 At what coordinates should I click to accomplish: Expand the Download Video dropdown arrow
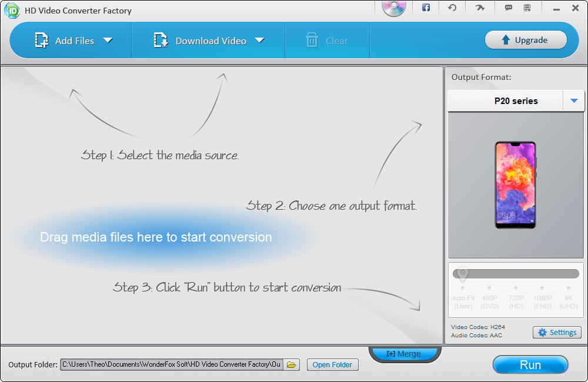[259, 40]
